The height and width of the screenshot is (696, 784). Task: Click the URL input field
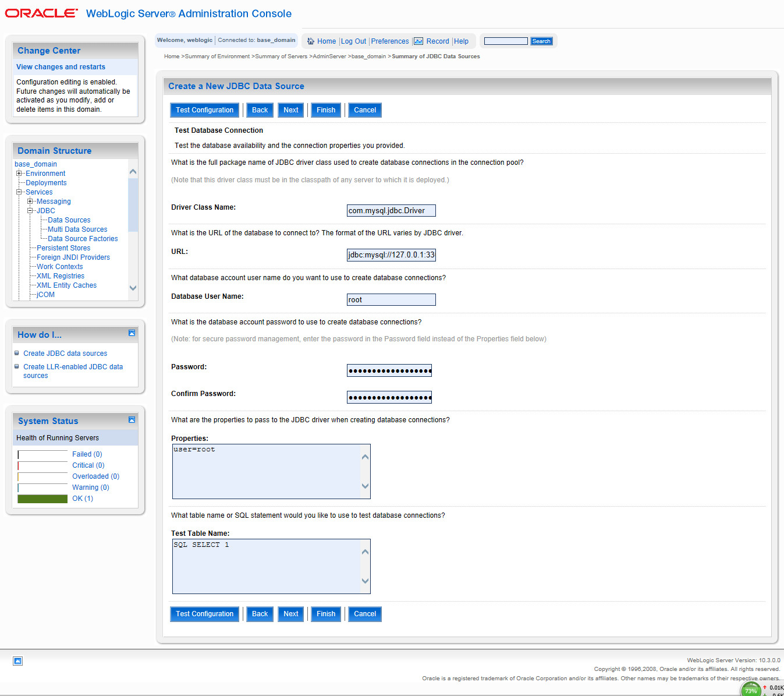tap(391, 255)
